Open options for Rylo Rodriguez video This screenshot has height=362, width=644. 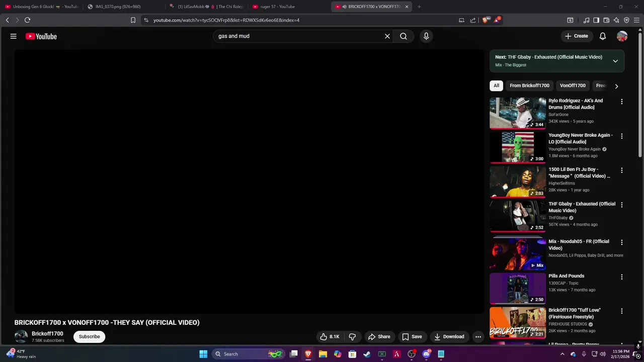click(x=621, y=102)
